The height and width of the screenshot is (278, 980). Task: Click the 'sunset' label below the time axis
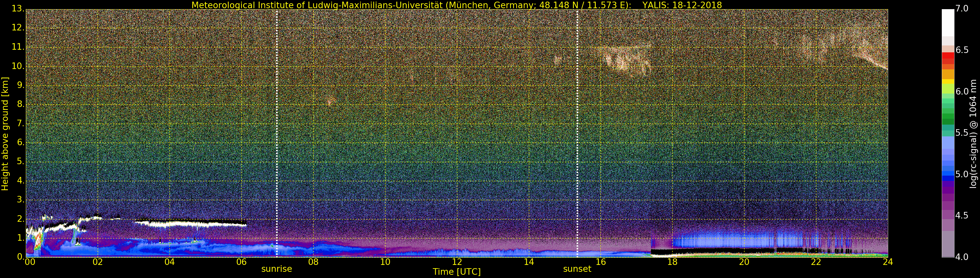(577, 269)
